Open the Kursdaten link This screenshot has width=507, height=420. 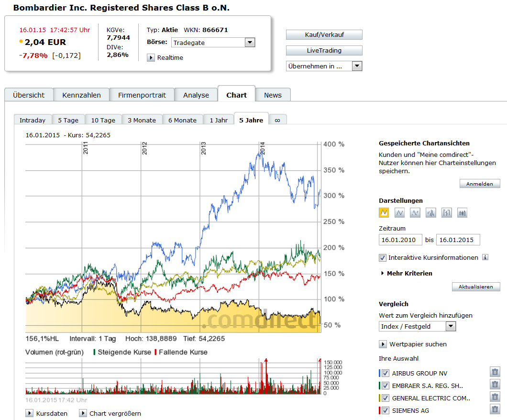52,413
